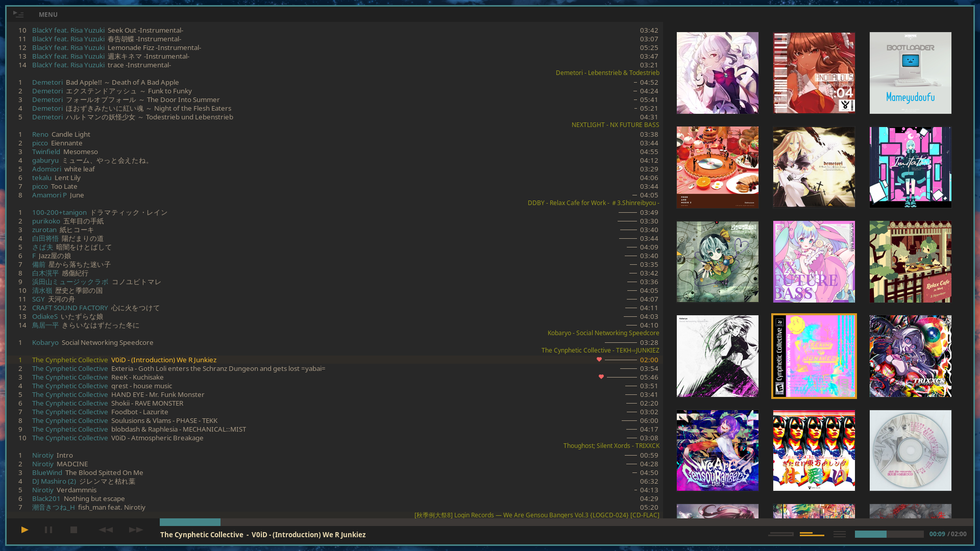The height and width of the screenshot is (551, 980).
Task: Click the playlist icon left of MENU
Action: coord(18,14)
